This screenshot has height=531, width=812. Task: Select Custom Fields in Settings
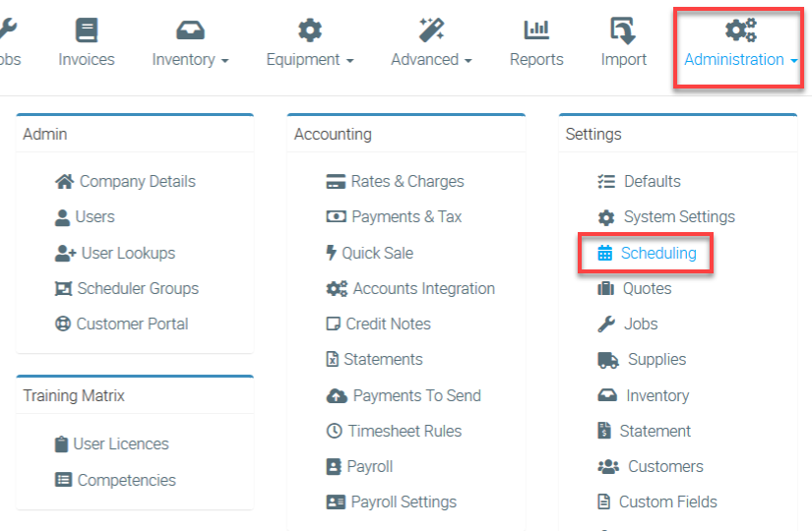(x=667, y=501)
